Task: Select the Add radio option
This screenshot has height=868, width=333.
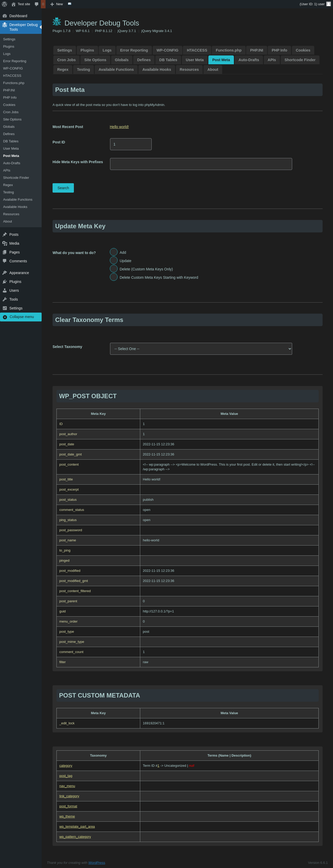Action: point(114,252)
